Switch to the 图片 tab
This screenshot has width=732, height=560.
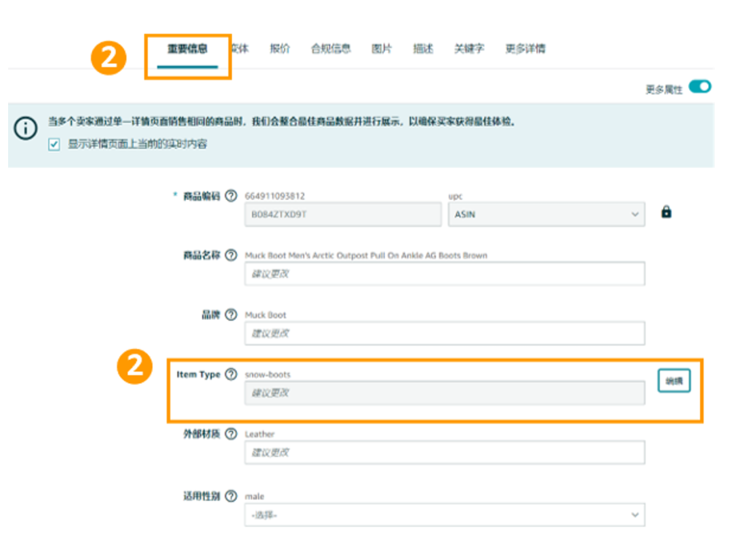(381, 48)
